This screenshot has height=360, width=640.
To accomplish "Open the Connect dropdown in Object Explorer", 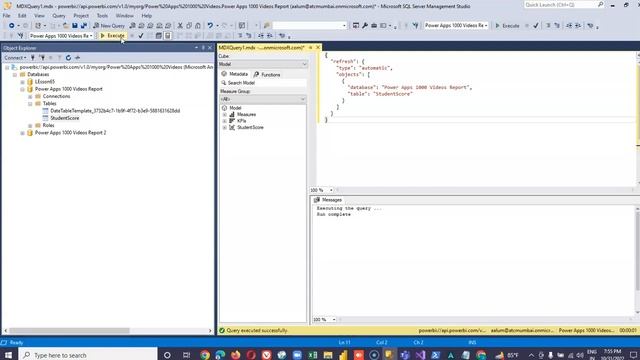I will point(15,58).
